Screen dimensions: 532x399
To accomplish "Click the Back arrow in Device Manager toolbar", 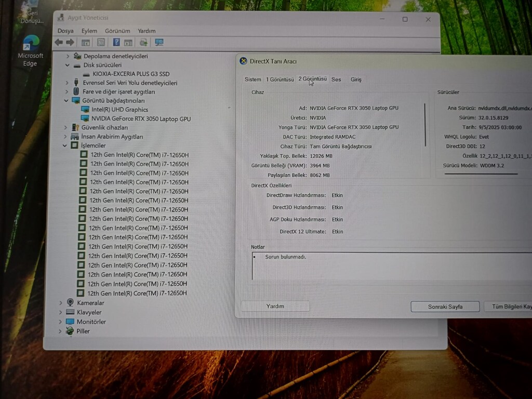I will 59,42.
